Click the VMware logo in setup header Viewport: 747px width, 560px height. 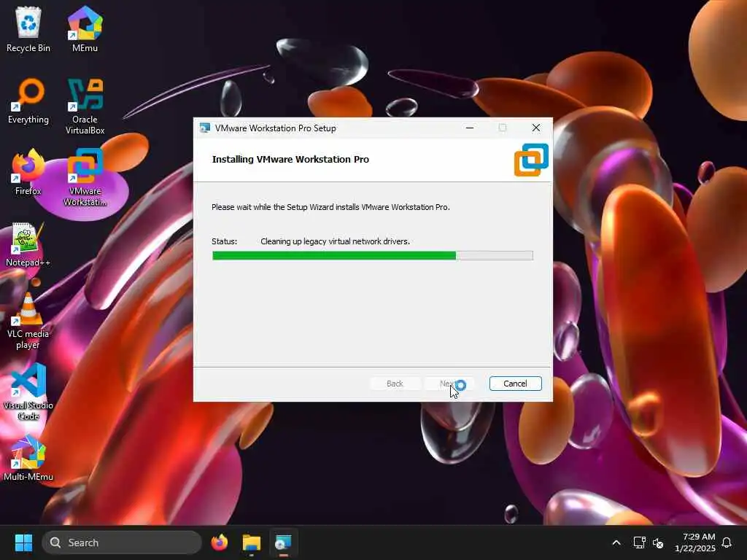531,160
